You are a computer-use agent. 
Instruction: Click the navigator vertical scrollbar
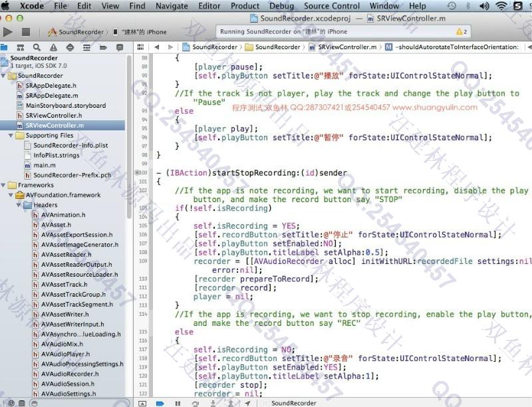(x=129, y=137)
